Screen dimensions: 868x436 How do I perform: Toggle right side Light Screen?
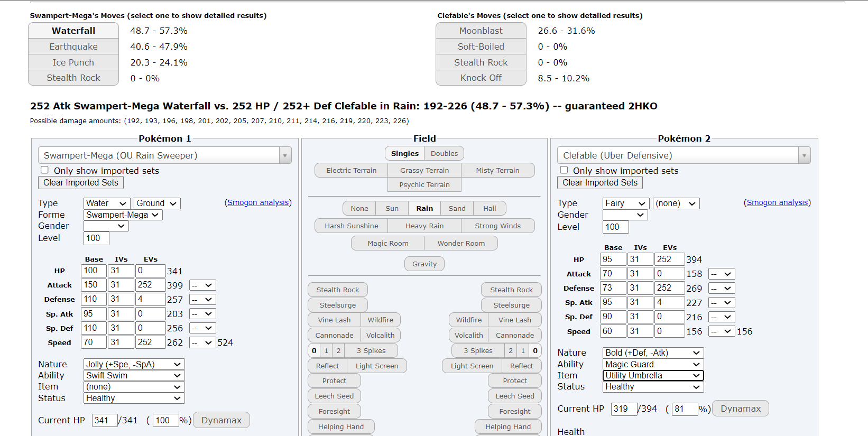(x=472, y=366)
